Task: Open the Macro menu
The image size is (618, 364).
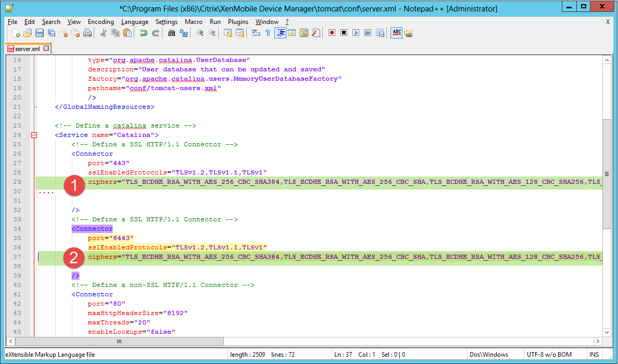Action: click(194, 22)
